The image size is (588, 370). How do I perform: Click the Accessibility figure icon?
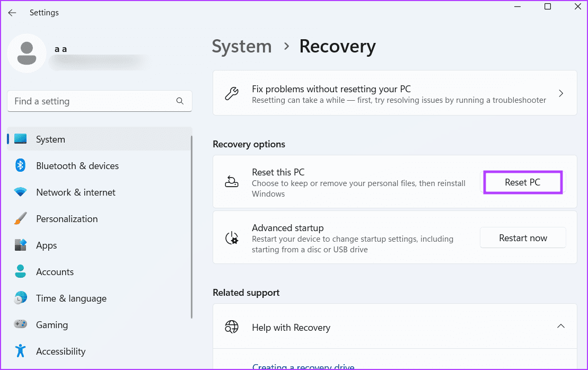[21, 351]
